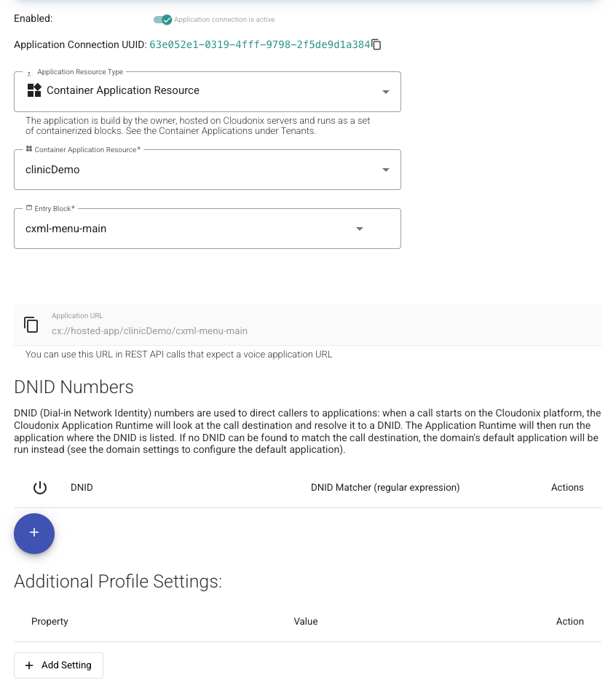The height and width of the screenshot is (696, 616).
Task: Click the DNID Matcher column header
Action: [385, 488]
